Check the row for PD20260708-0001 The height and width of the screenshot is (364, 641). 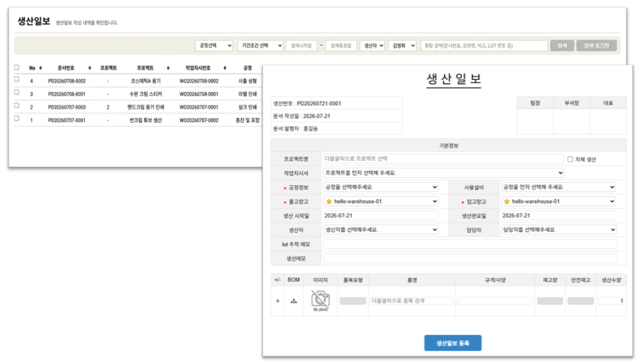tap(17, 93)
